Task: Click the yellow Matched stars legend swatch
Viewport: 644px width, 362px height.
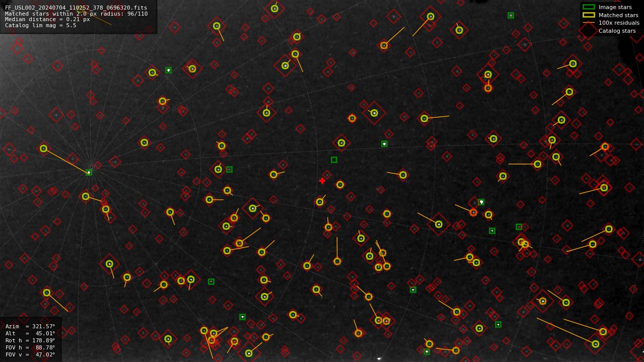Action: pos(589,15)
